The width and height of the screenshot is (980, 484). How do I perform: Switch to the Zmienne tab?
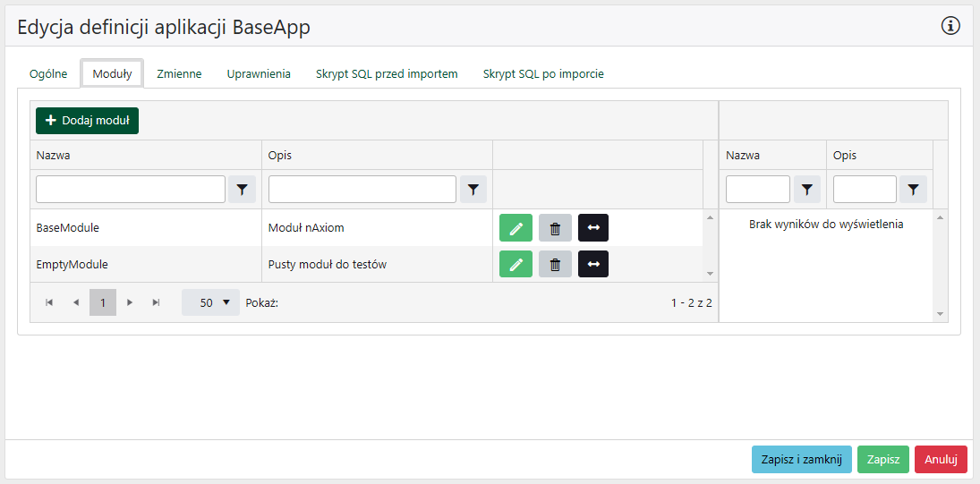(x=179, y=74)
